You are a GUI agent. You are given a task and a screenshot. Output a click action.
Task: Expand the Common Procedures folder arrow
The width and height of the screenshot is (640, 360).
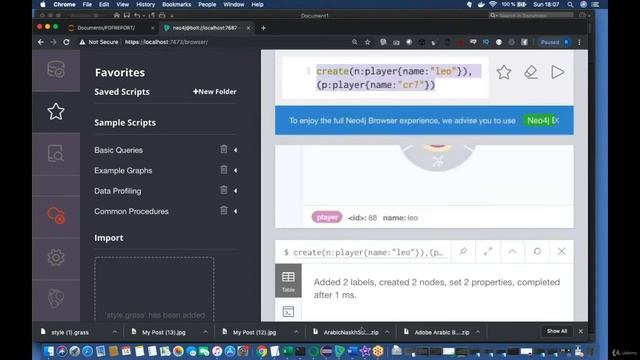pos(236,211)
